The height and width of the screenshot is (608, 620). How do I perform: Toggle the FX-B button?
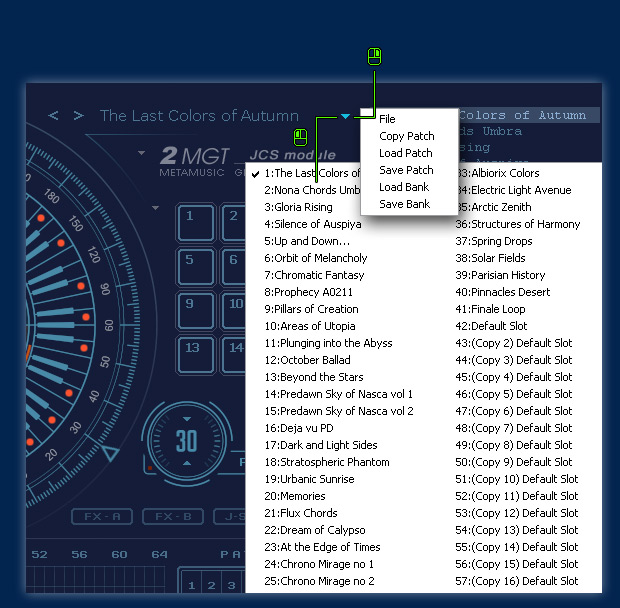pyautogui.click(x=167, y=516)
